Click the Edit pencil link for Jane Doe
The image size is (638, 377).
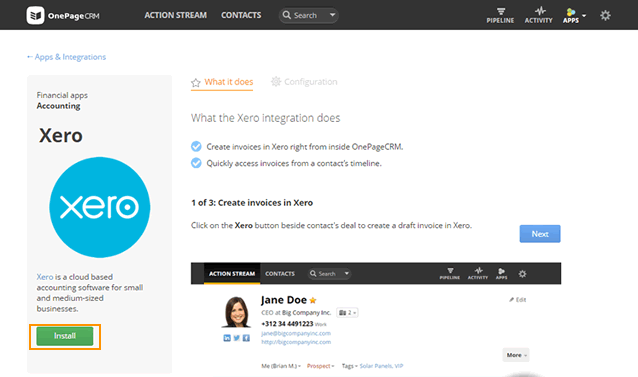[518, 300]
